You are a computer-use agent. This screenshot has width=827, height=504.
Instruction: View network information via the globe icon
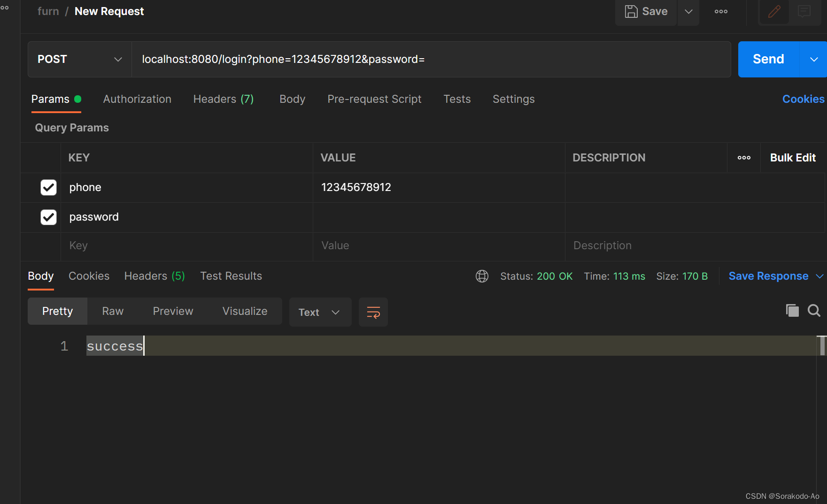[482, 276]
